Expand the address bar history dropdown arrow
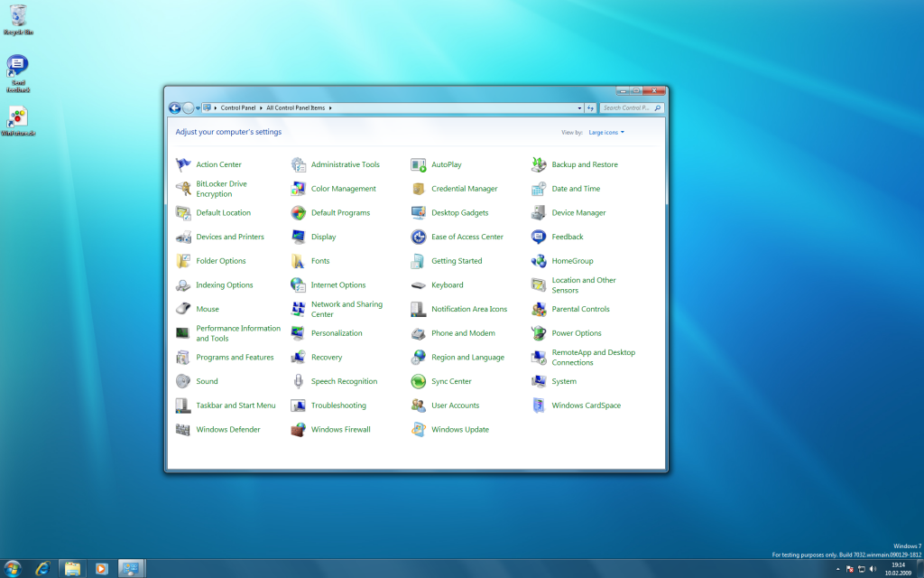924x578 pixels. [580, 108]
